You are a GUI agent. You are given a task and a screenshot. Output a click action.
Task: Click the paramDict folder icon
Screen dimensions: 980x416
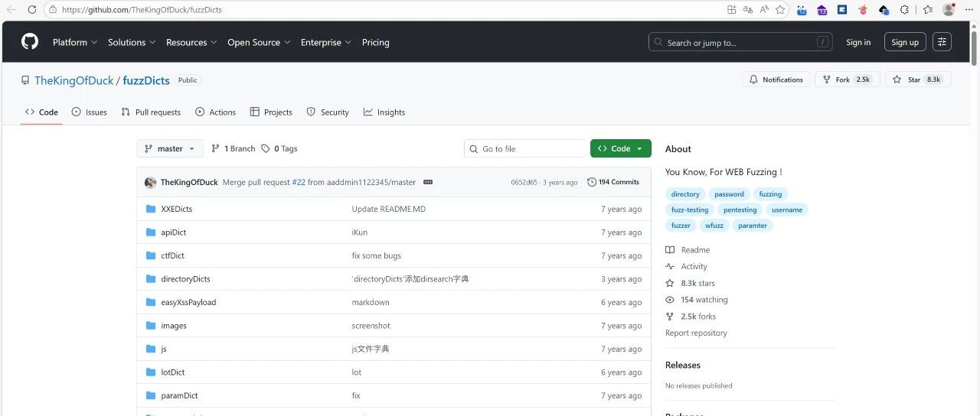coord(151,395)
